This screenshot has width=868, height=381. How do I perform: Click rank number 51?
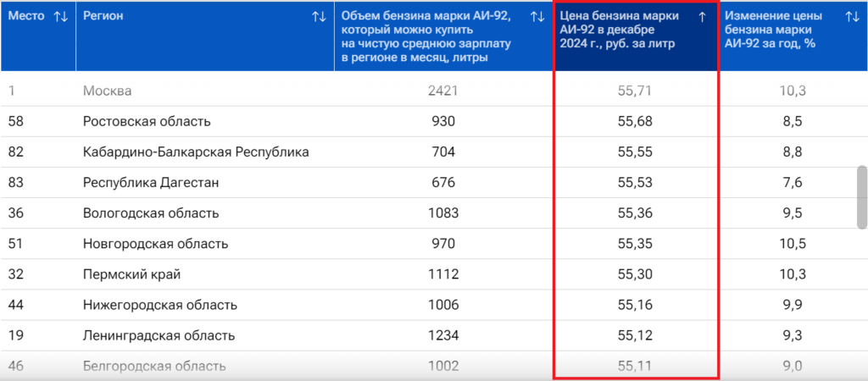[15, 243]
